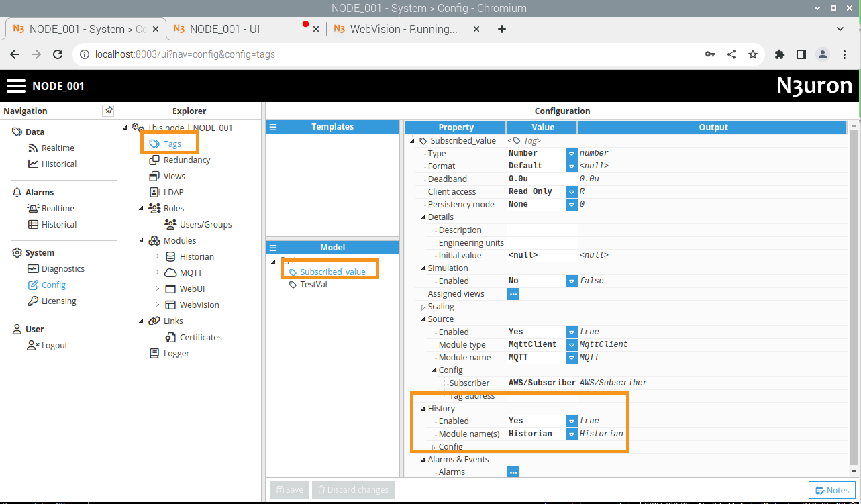
Task: Open the N3uron hamburger main menu
Action: (16, 86)
